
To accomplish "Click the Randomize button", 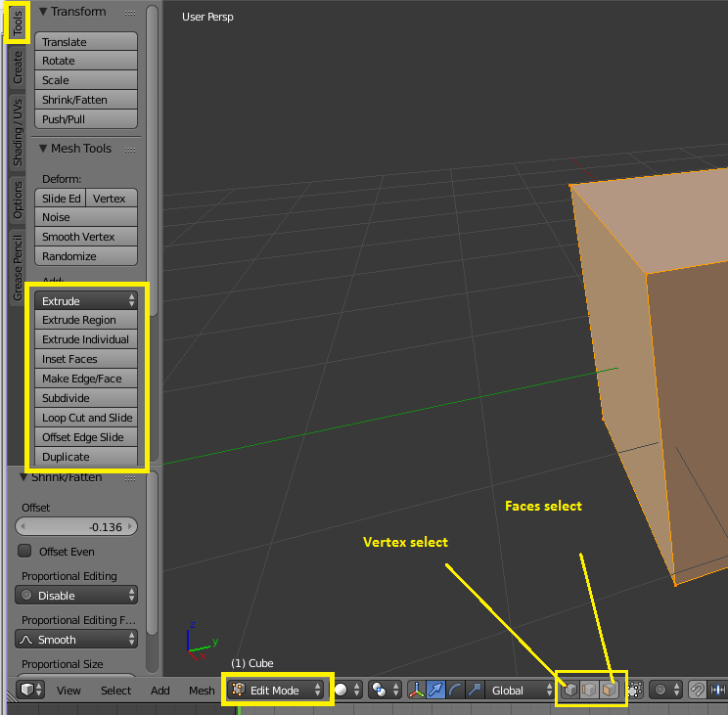I will click(x=86, y=256).
